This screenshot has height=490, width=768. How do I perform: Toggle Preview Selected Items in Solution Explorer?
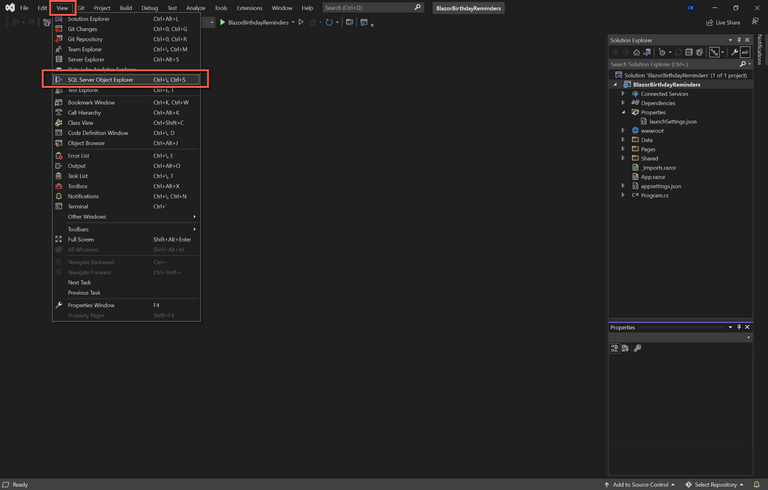[x=745, y=52]
